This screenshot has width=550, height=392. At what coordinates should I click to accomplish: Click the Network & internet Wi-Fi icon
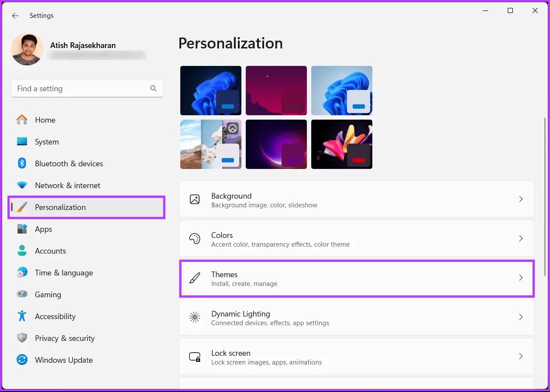pyautogui.click(x=22, y=185)
